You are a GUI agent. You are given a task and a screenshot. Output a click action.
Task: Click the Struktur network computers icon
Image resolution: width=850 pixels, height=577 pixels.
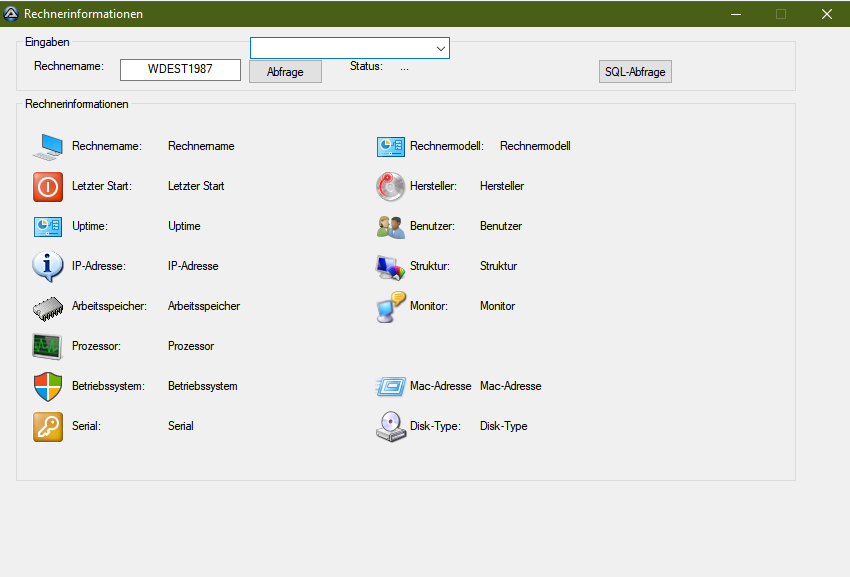(x=390, y=267)
